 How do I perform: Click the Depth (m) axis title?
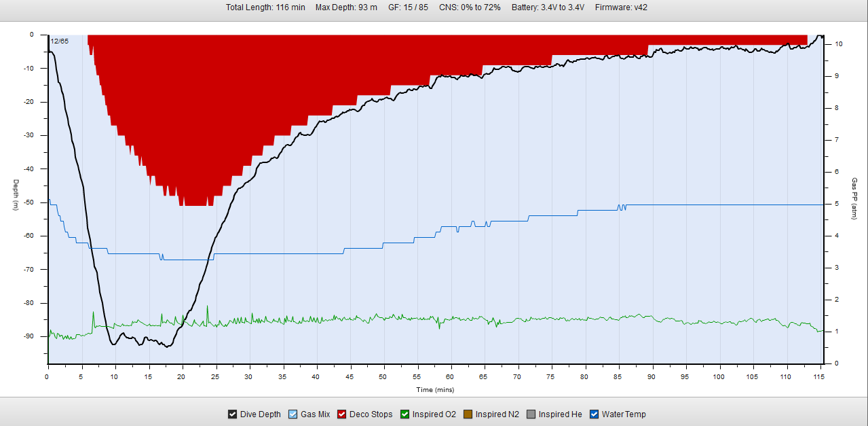click(15, 194)
